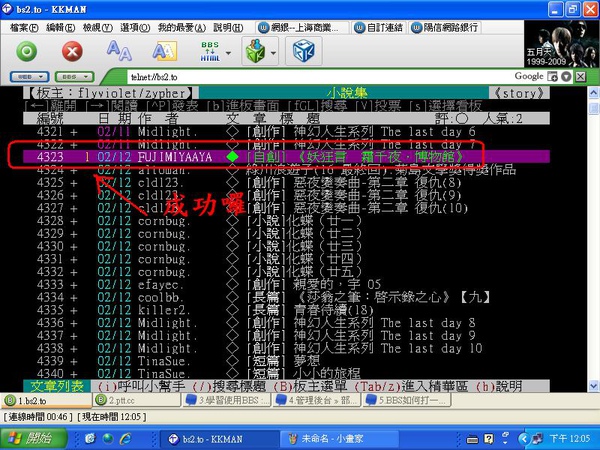Screen dimensions: 600x450
Task: Click the red disconnect X button
Action: pyautogui.click(x=72, y=51)
